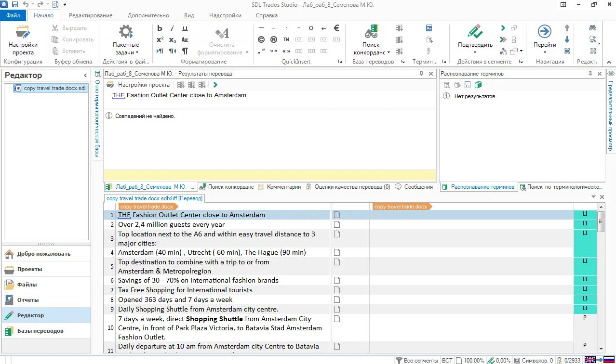Open Поиск по терминологической базе tab
Image resolution: width=616 pixels, height=364 pixels.
[x=562, y=187]
